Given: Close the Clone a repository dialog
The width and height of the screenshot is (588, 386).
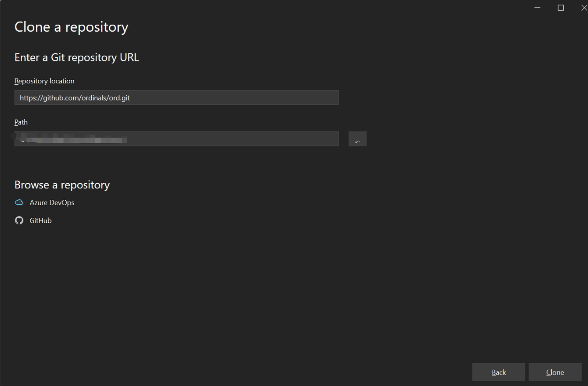Looking at the screenshot, I should [583, 7].
